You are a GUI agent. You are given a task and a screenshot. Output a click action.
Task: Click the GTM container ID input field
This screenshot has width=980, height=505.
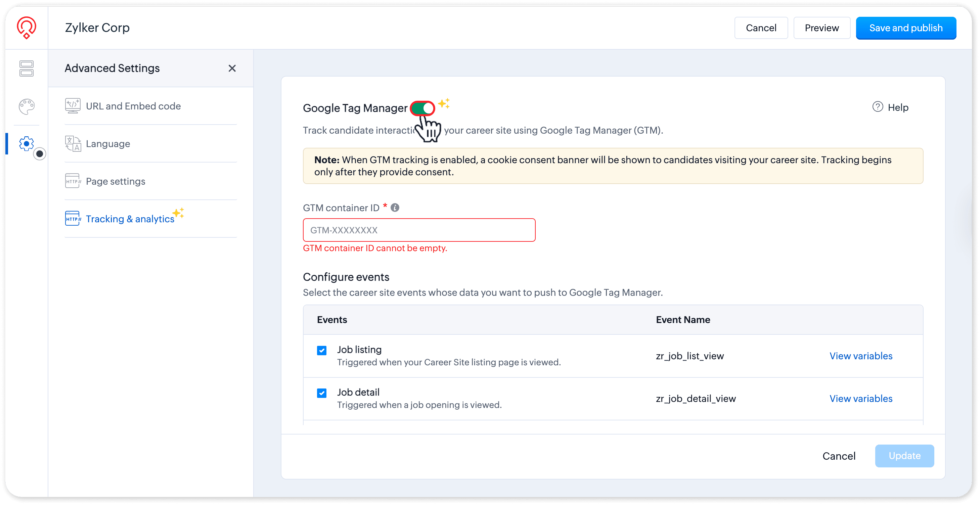pyautogui.click(x=419, y=230)
